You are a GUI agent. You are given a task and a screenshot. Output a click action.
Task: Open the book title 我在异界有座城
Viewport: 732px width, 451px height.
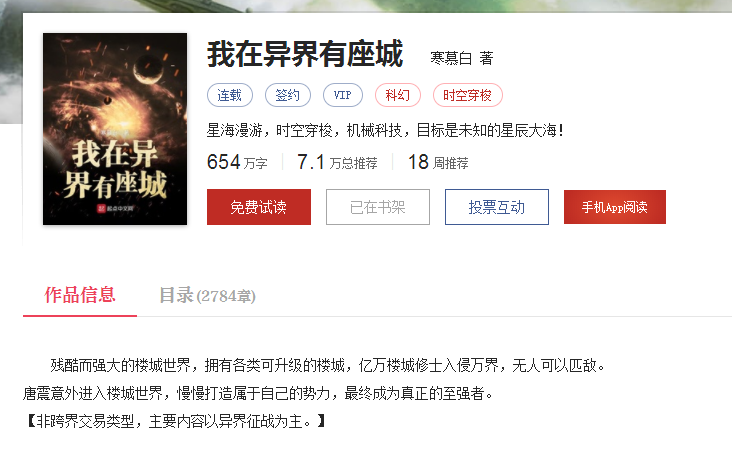(305, 54)
